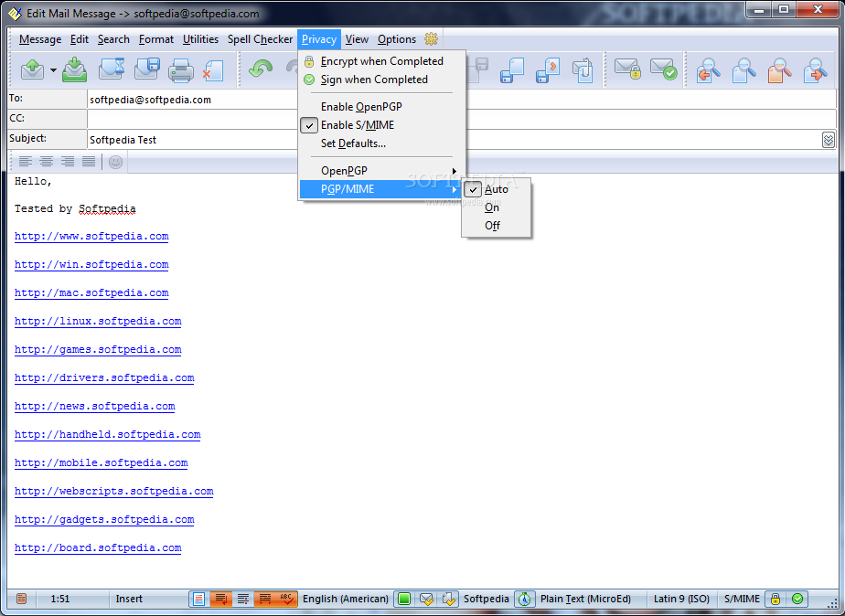Click the page with red X icon
Screen dimensions: 845x616
[x=213, y=70]
